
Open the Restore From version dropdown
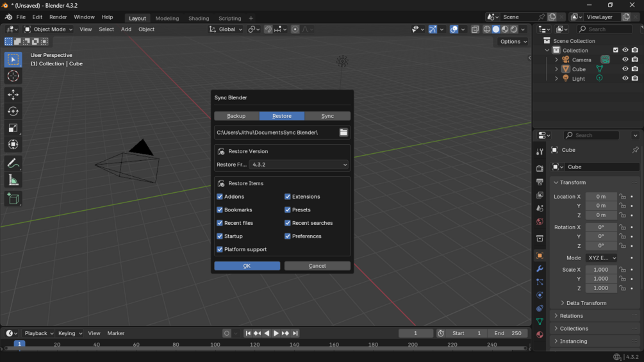point(299,165)
